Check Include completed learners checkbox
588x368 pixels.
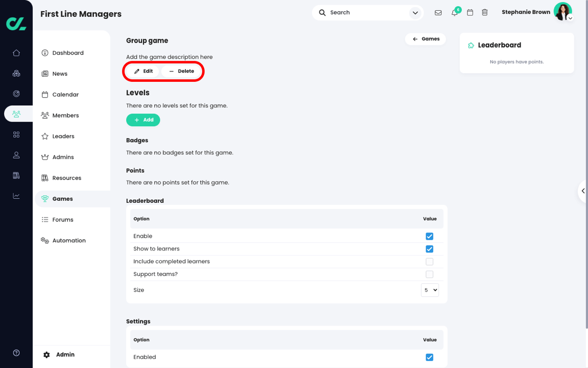pyautogui.click(x=429, y=262)
